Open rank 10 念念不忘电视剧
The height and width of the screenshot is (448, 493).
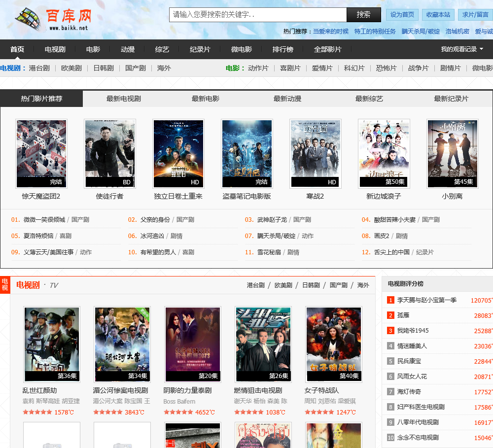418,438
